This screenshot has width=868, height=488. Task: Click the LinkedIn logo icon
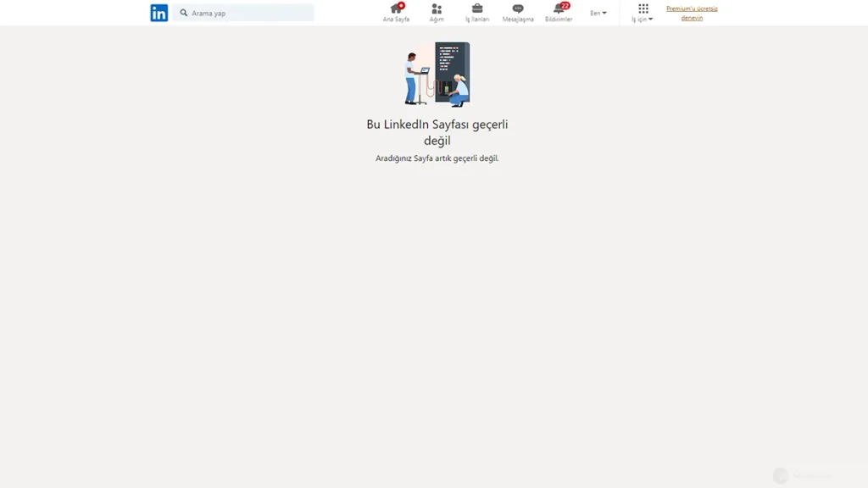click(159, 13)
